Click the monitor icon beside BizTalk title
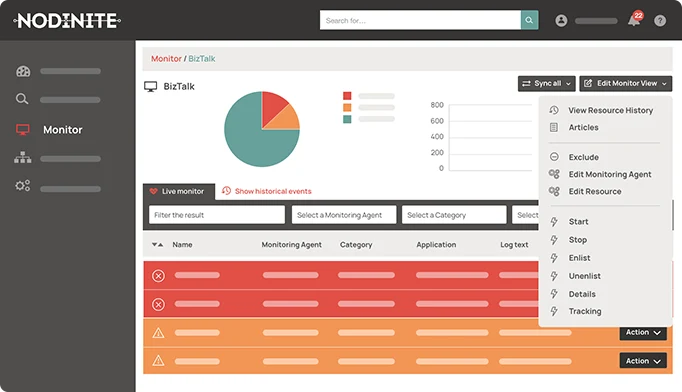 [x=150, y=87]
